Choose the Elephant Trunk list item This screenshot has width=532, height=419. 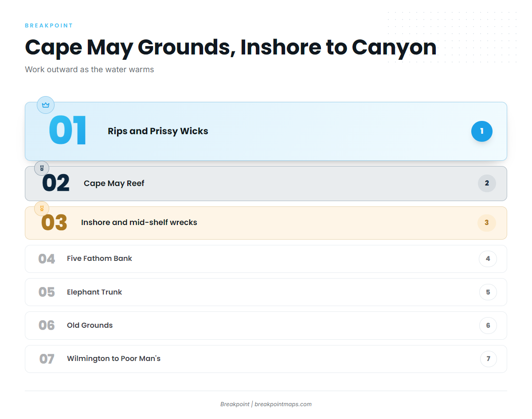[266, 292]
